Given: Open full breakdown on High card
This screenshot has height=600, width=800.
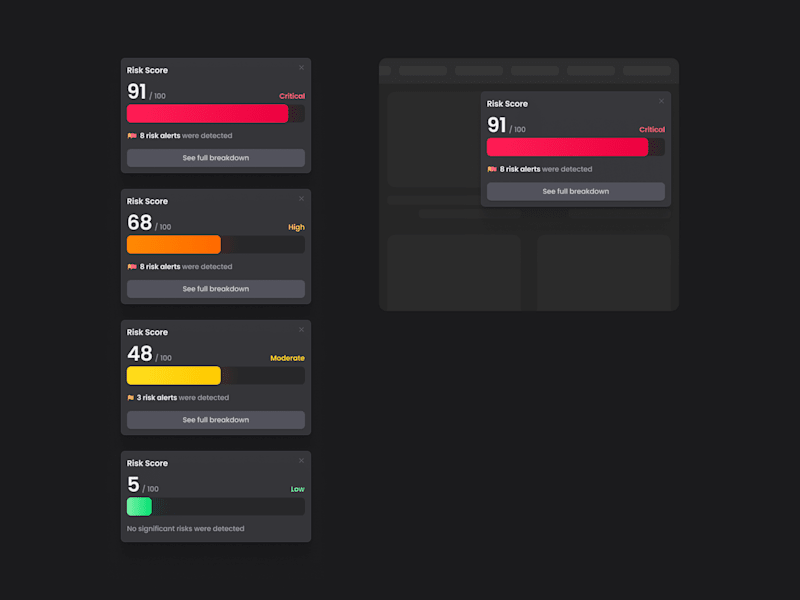Looking at the screenshot, I should pos(216,289).
